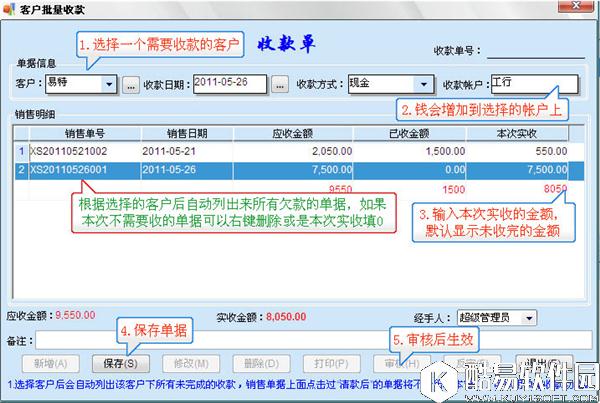
Task: Click the 收款帐户 field containing 工行
Action: point(534,84)
